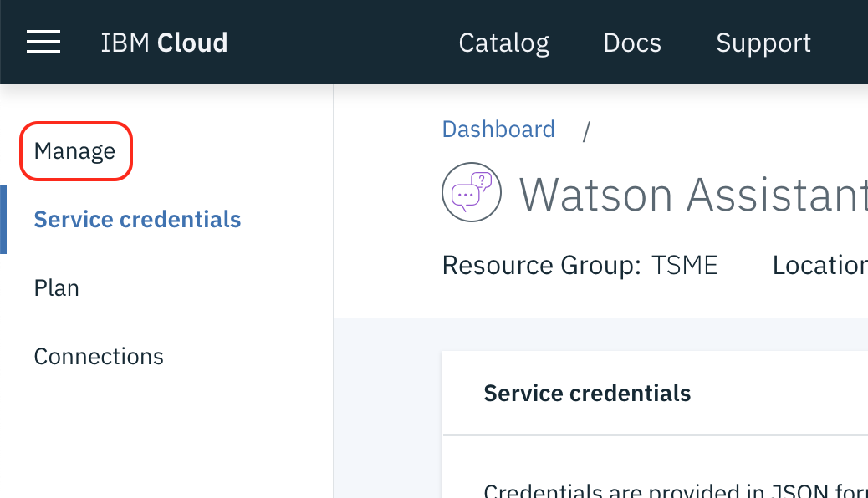Open the Connections sidebar item
Image resolution: width=868 pixels, height=498 pixels.
[99, 356]
